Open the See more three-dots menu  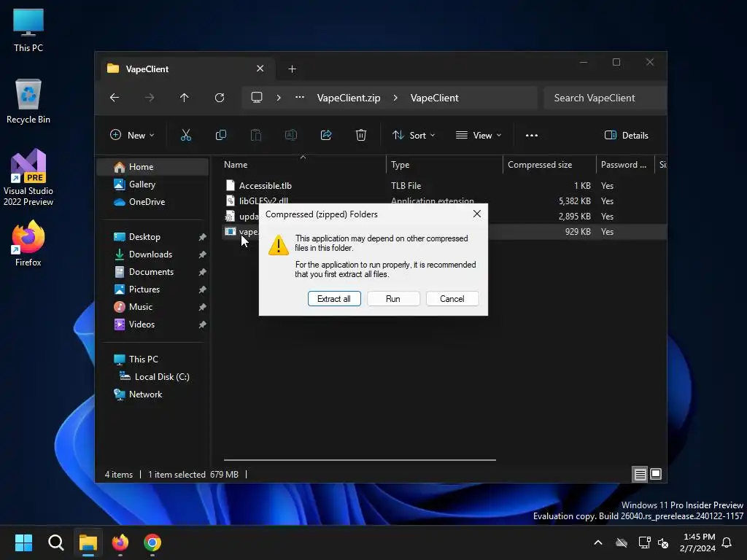click(532, 135)
